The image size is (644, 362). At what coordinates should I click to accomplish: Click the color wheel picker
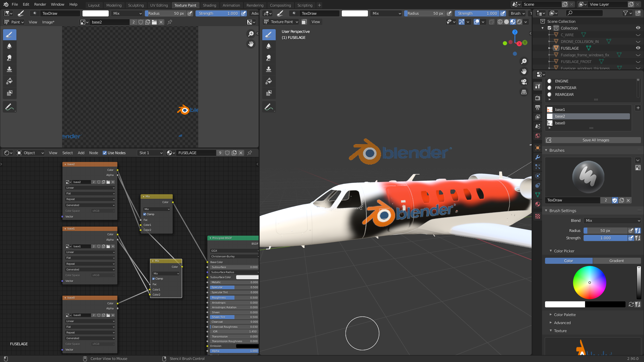589,283
